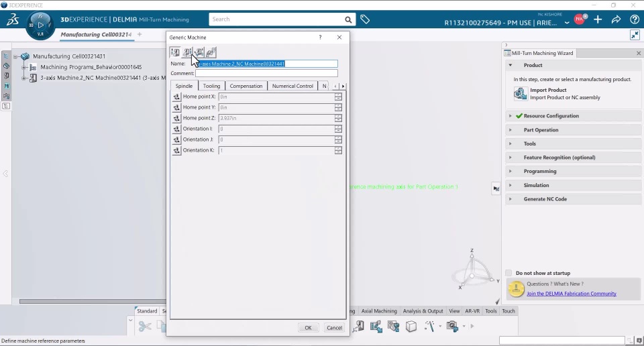
Task: Open Help question mark in top bar
Action: (x=634, y=19)
